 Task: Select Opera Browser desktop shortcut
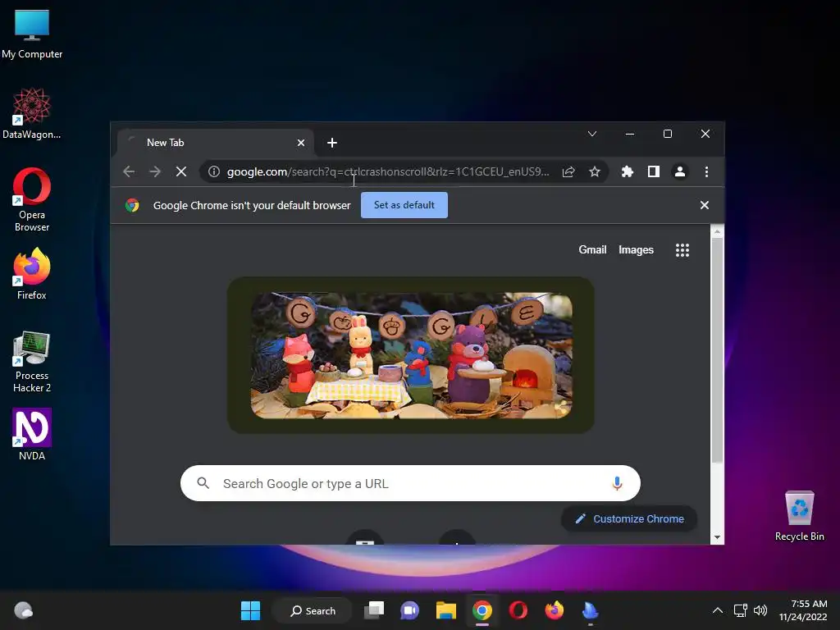coord(32,200)
